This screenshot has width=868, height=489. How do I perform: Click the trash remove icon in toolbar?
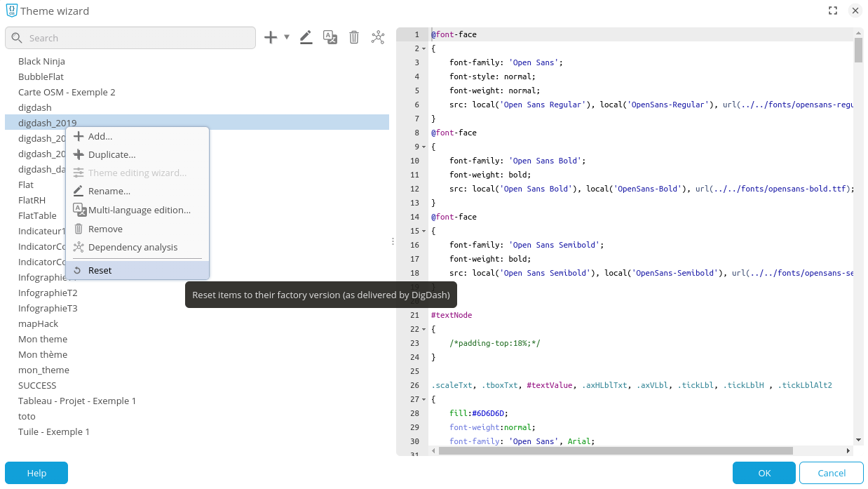pos(354,38)
